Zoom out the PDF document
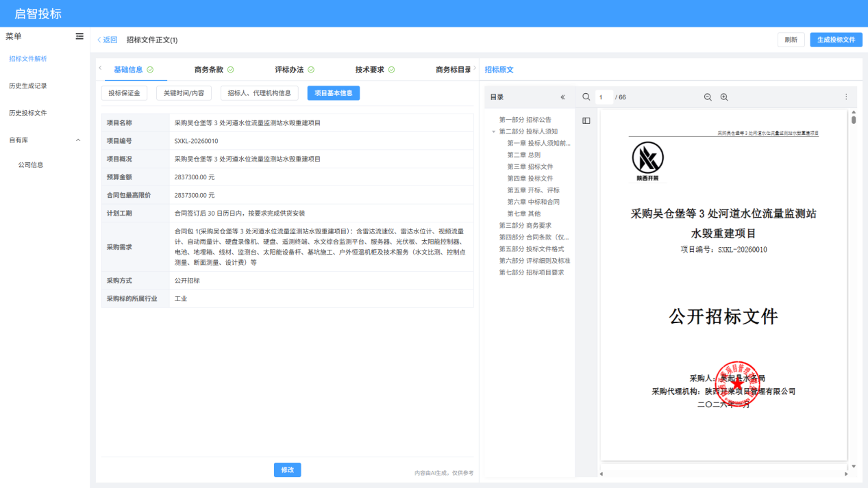This screenshot has height=488, width=868. pyautogui.click(x=708, y=97)
